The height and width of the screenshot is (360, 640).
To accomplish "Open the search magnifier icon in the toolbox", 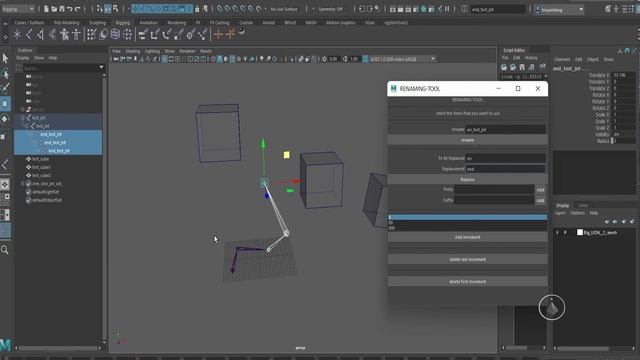I will (5, 250).
